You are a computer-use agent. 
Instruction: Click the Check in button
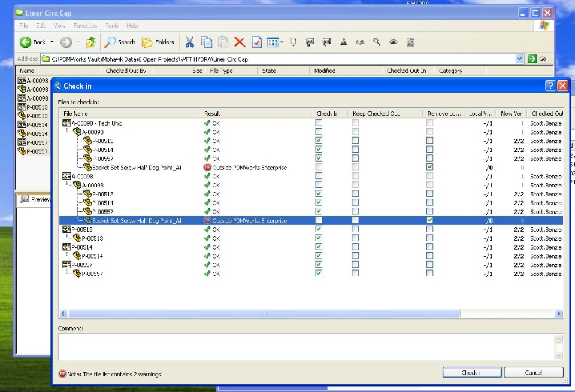coord(472,373)
